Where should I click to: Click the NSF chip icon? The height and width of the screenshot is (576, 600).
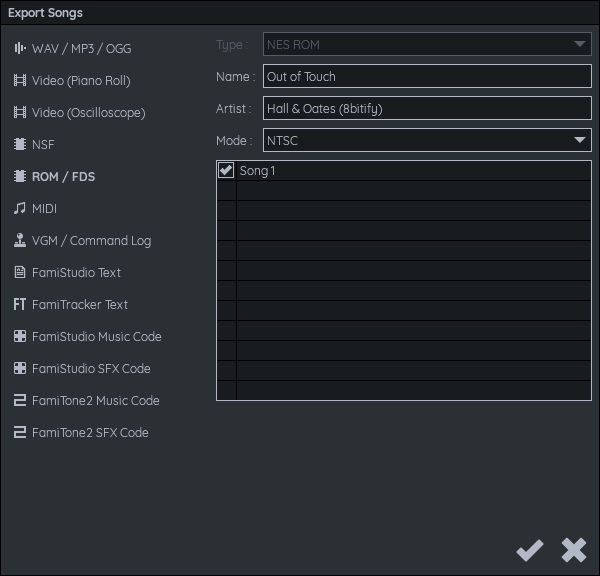point(19,144)
